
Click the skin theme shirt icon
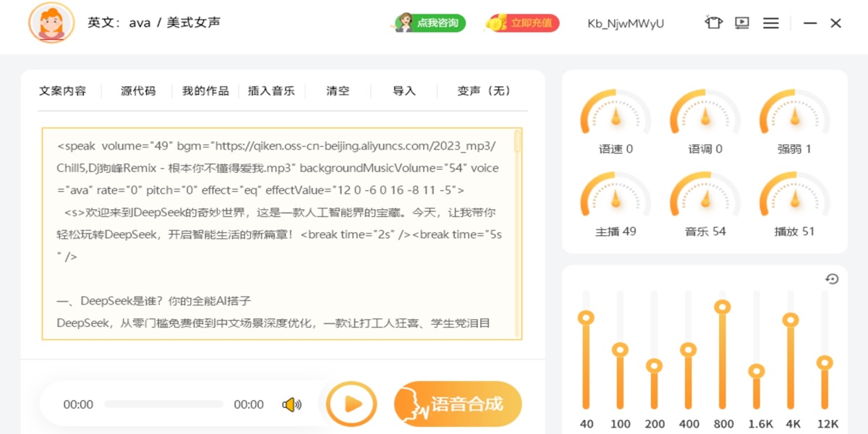point(713,23)
